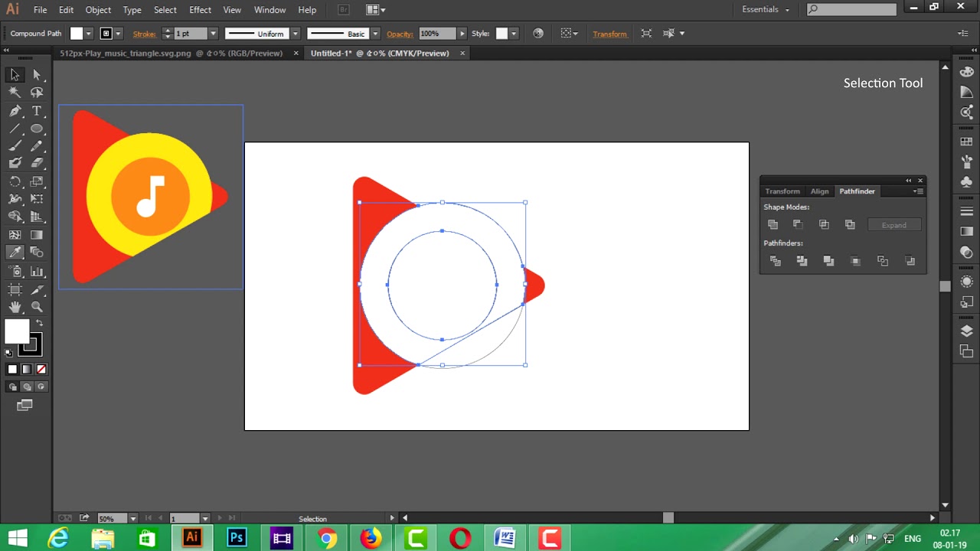The image size is (980, 551).
Task: Open Basic brush definition dropdown
Action: 375,34
